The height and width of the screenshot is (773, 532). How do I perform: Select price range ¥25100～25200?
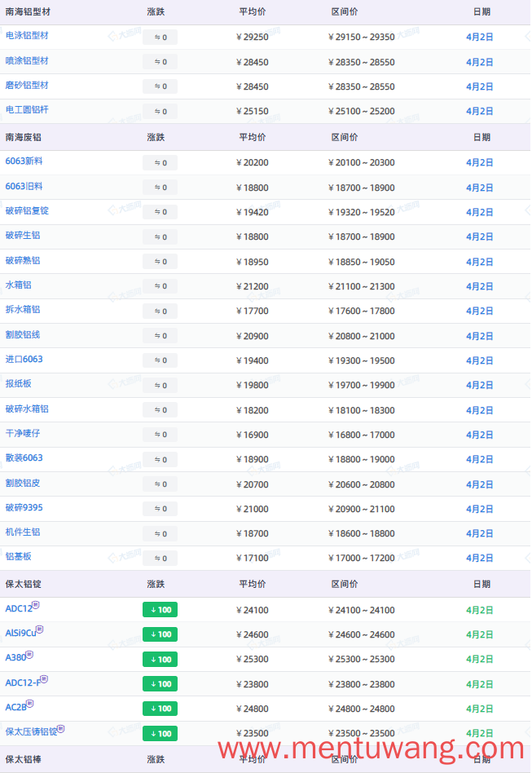pos(362,112)
